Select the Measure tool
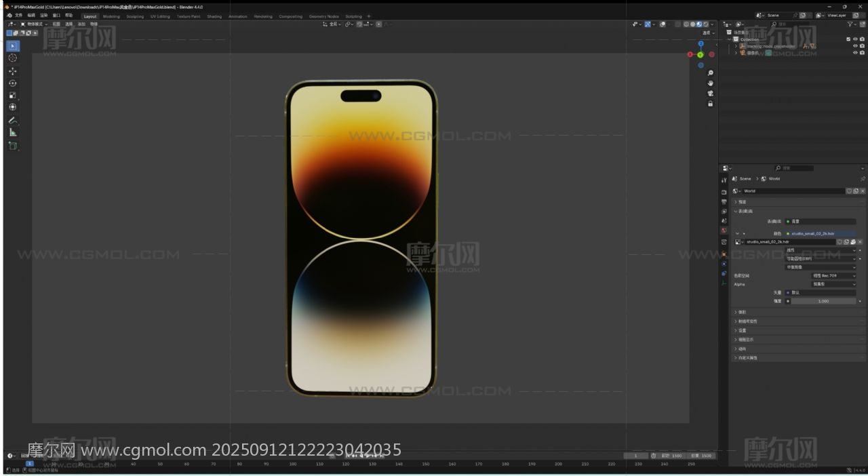The width and height of the screenshot is (868, 476). pyautogui.click(x=13, y=133)
